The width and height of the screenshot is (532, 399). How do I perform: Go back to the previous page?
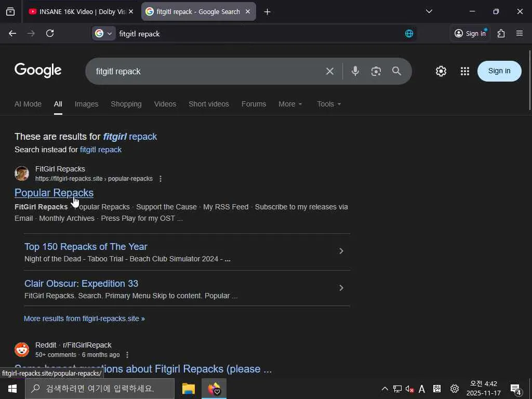pyautogui.click(x=12, y=33)
